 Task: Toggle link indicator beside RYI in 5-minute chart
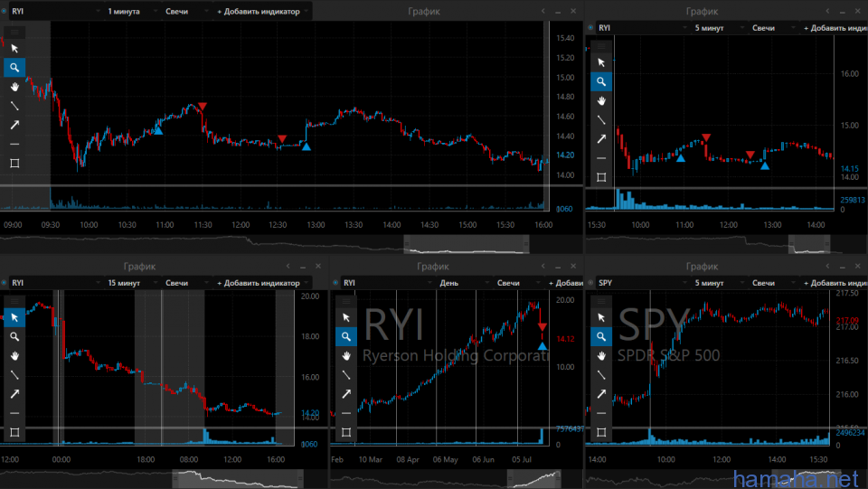tap(590, 28)
